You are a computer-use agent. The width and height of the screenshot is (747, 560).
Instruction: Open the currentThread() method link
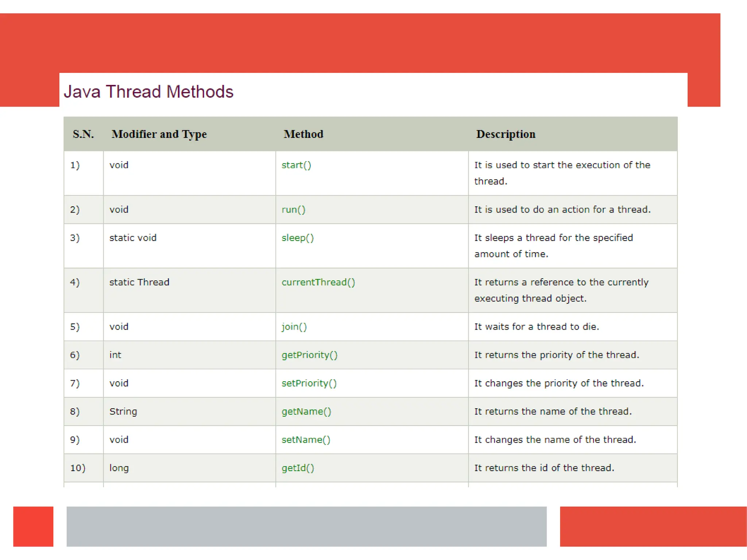point(318,283)
